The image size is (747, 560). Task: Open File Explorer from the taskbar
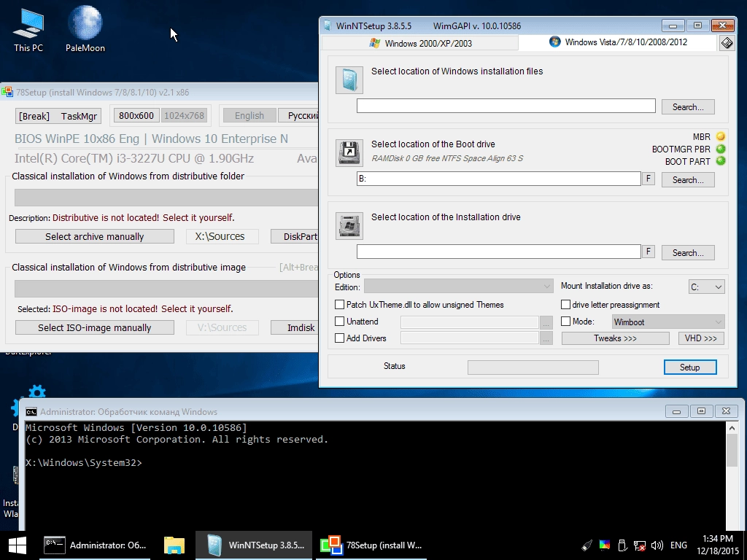click(174, 545)
